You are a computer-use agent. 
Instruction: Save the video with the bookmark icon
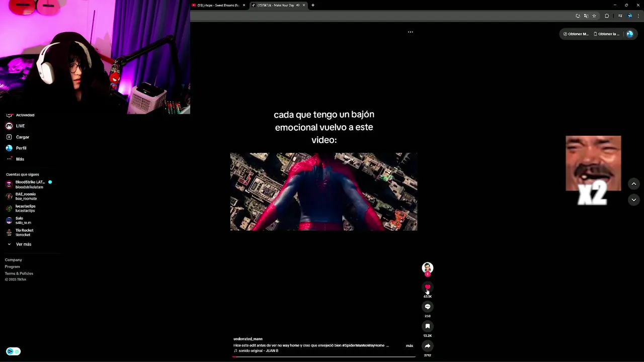pyautogui.click(x=428, y=326)
